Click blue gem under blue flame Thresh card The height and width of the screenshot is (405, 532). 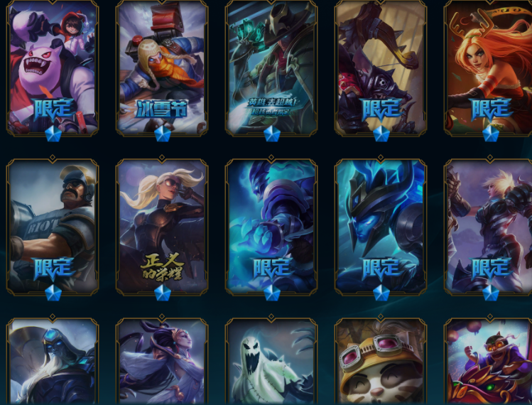(x=272, y=293)
